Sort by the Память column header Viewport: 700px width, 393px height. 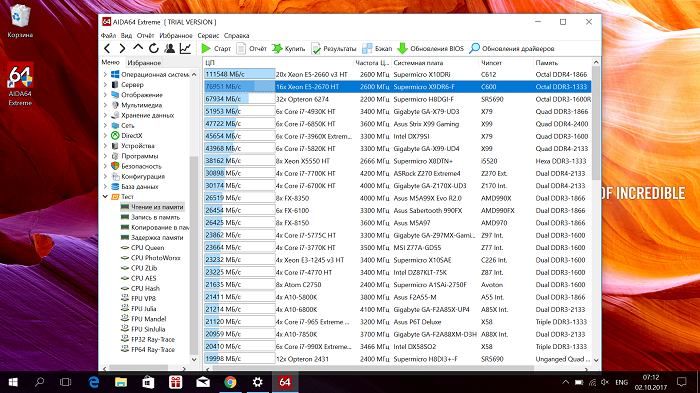(562, 63)
